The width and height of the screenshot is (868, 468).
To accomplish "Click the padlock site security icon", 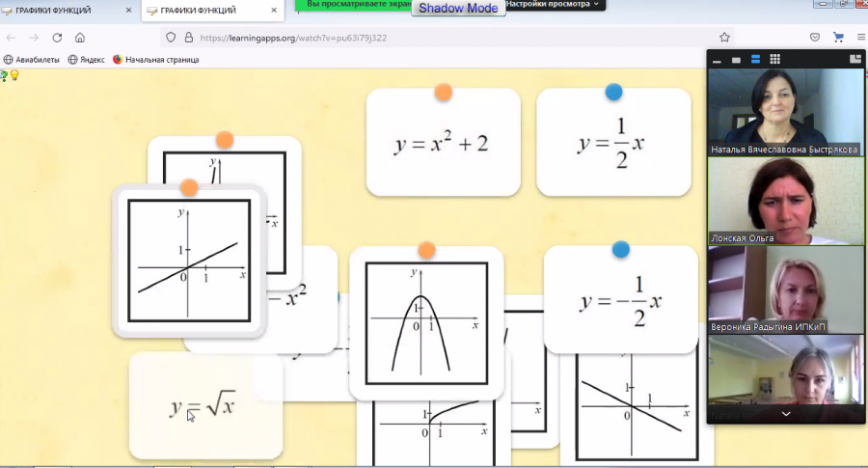I will pyautogui.click(x=189, y=38).
